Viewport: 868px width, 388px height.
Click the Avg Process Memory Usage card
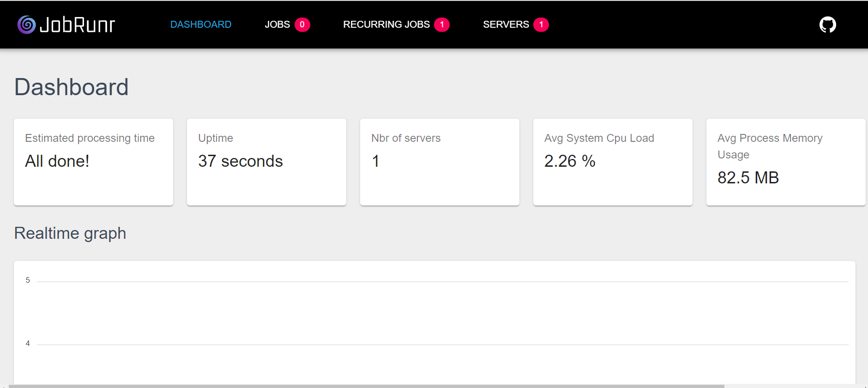click(x=786, y=162)
